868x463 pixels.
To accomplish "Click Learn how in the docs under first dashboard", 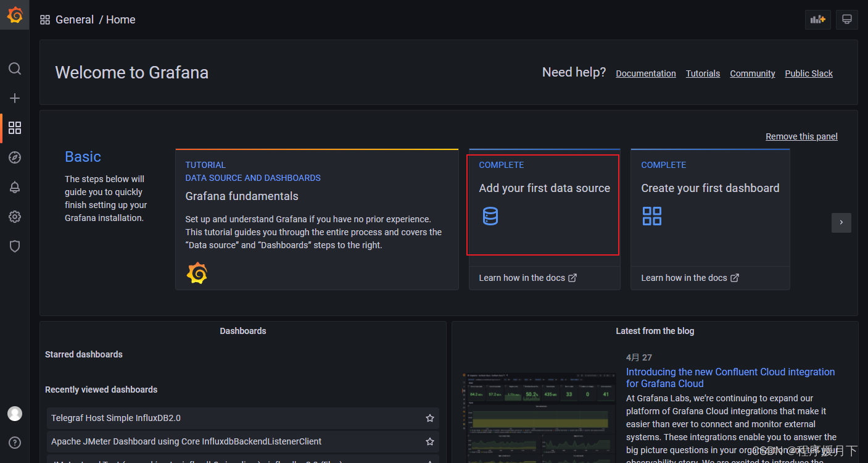I will [690, 278].
